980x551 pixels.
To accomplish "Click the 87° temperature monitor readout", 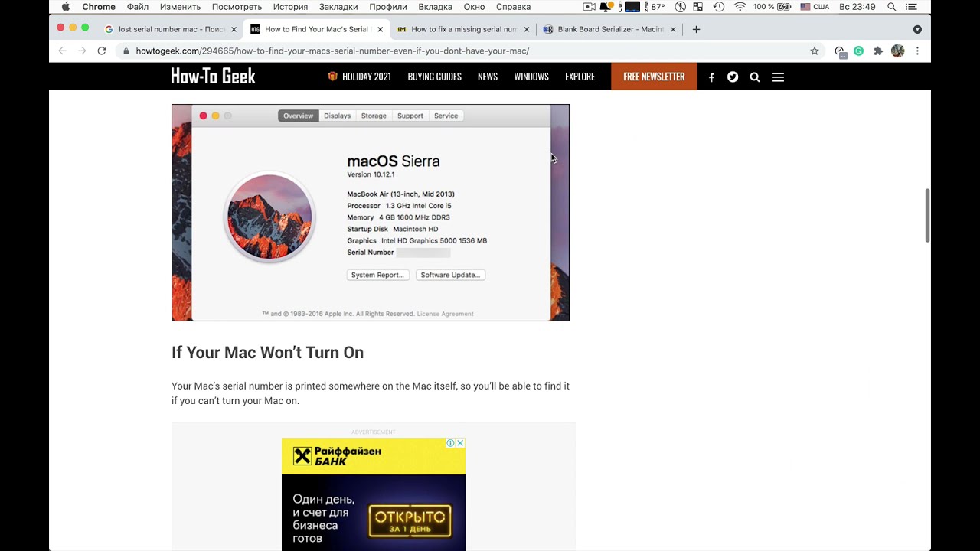I will [658, 7].
